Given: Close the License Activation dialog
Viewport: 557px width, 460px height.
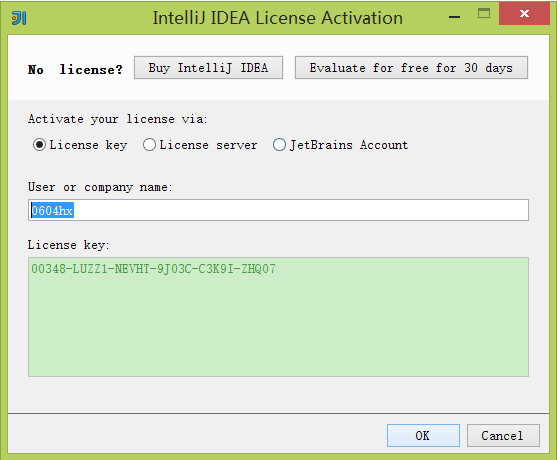Looking at the screenshot, I should coord(524,13).
